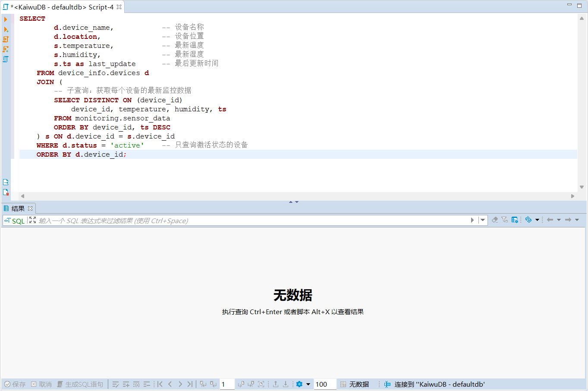This screenshot has width=588, height=391.
Task: Open the filter history dropdown arrow
Action: click(483, 220)
